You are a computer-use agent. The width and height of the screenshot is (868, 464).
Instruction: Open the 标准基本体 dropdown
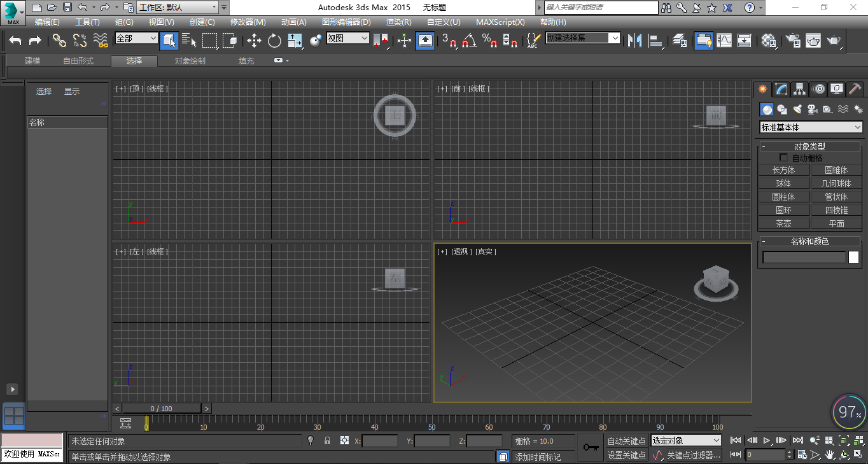pyautogui.click(x=811, y=127)
